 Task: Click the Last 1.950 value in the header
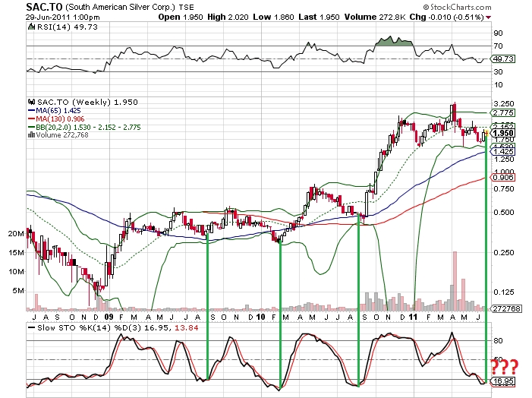coord(319,17)
